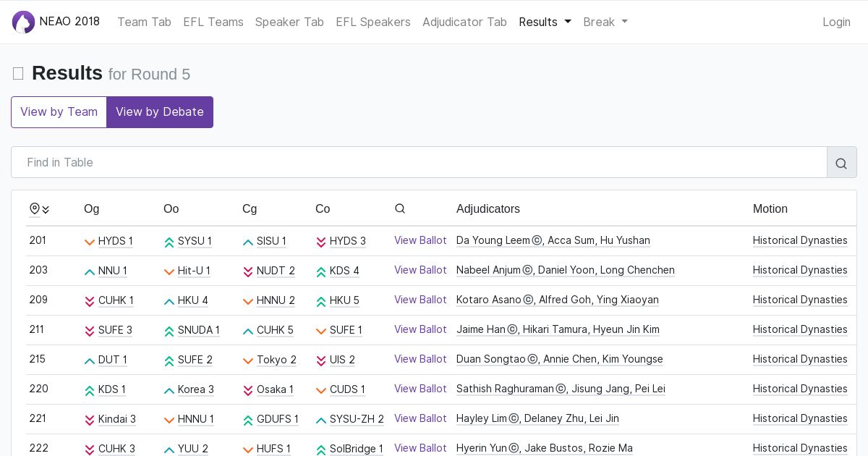Switch to View by Team
868x456 pixels.
point(59,112)
